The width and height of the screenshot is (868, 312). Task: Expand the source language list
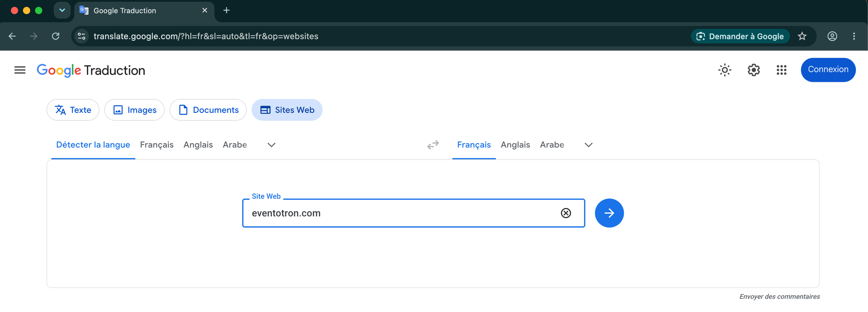(x=272, y=145)
